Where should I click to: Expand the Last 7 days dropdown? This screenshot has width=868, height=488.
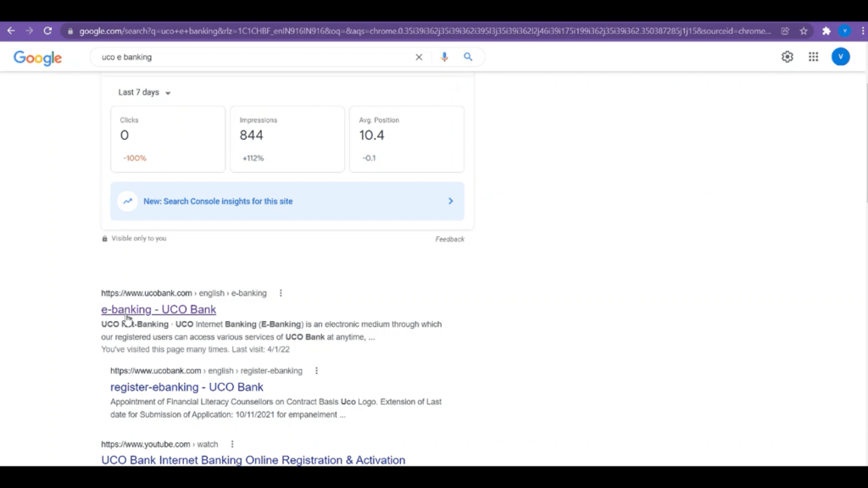tap(144, 92)
